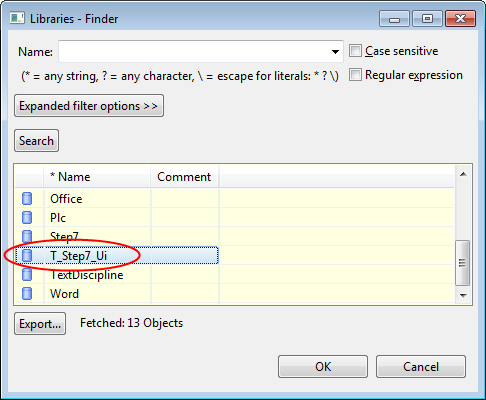Enable the Regular expression checkbox
The image size is (486, 400).
355,75
